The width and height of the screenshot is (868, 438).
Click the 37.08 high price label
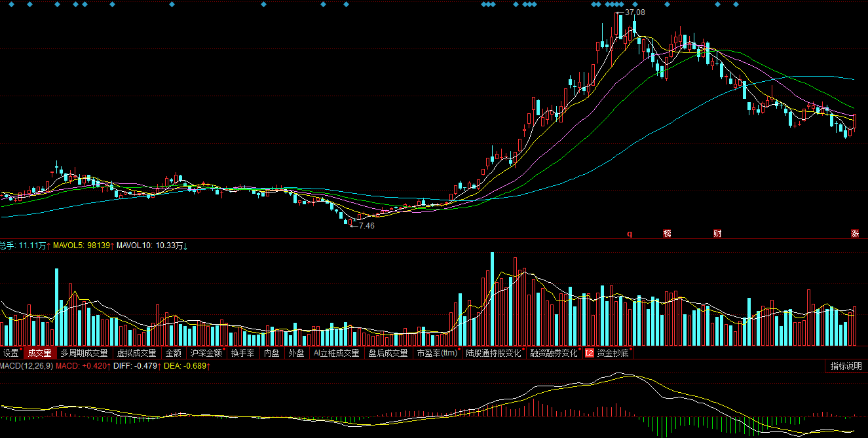[635, 12]
